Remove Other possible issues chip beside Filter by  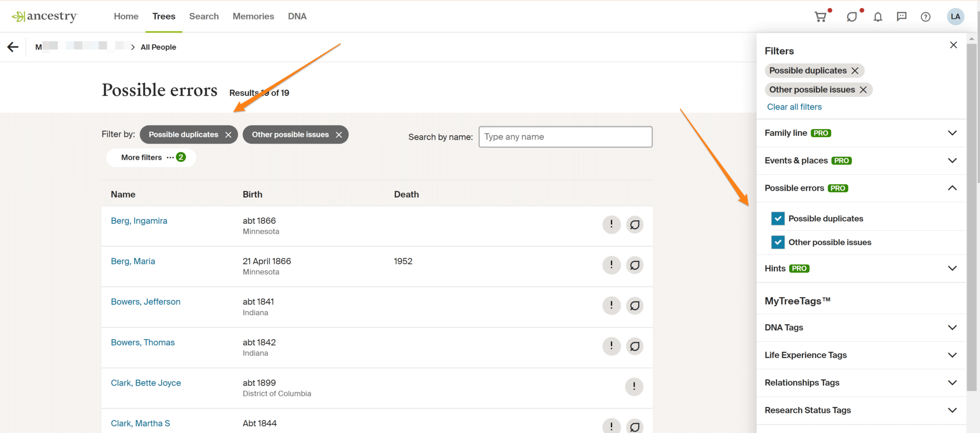(x=339, y=135)
